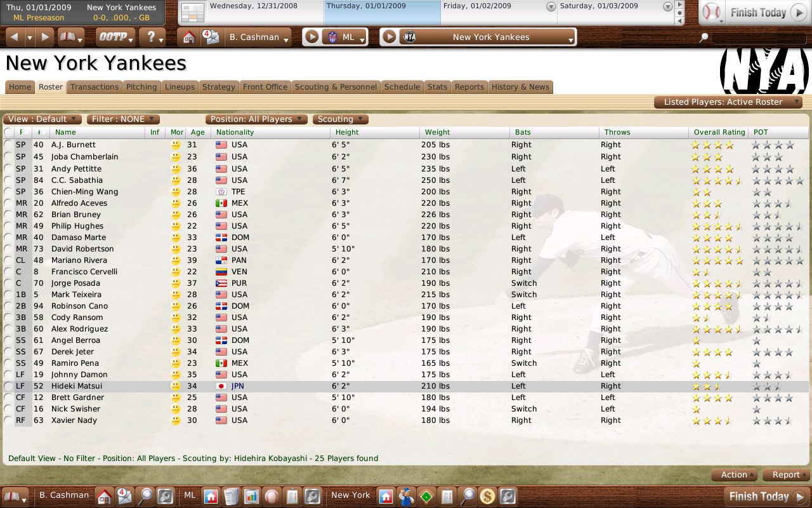Click the forward navigation arrow in top toolbar
812x508 pixels.
click(x=44, y=37)
